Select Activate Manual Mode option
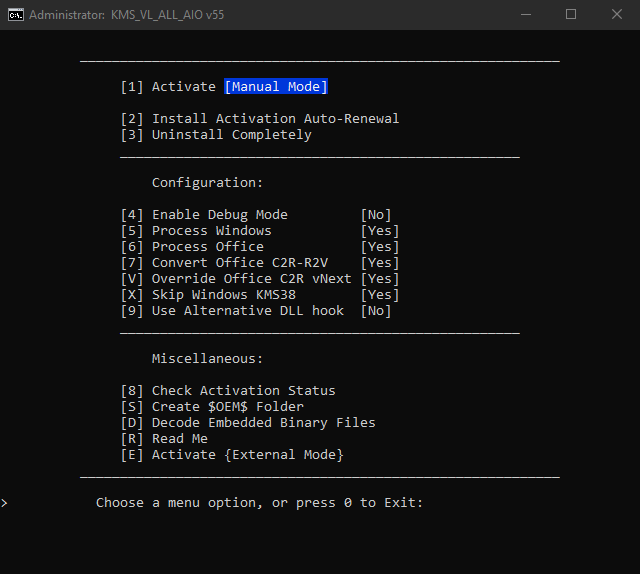640x574 pixels. pyautogui.click(x=224, y=87)
